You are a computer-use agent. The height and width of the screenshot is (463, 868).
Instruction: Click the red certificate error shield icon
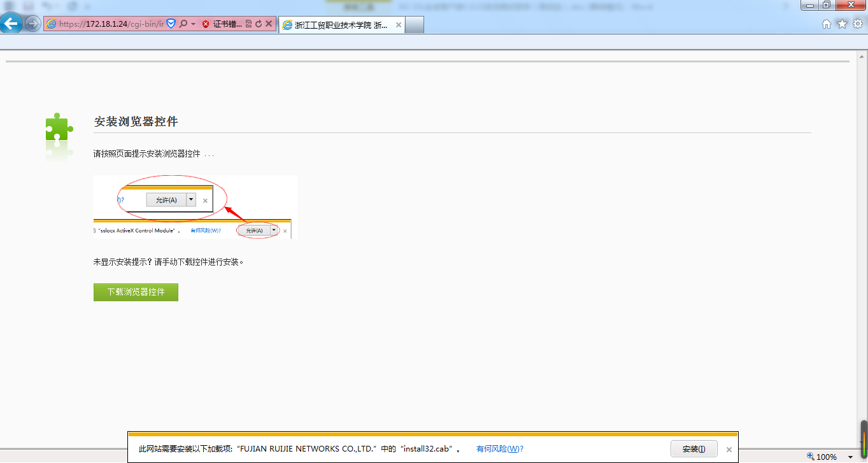[206, 24]
